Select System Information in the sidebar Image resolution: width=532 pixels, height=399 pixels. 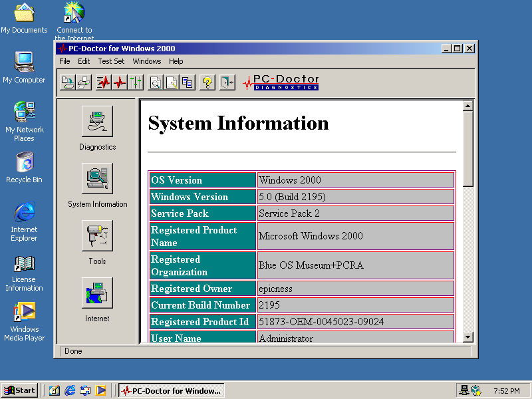(97, 179)
